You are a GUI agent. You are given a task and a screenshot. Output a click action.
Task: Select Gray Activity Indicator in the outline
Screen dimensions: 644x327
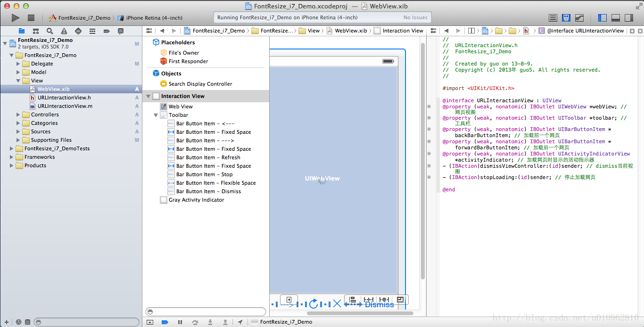(x=196, y=200)
